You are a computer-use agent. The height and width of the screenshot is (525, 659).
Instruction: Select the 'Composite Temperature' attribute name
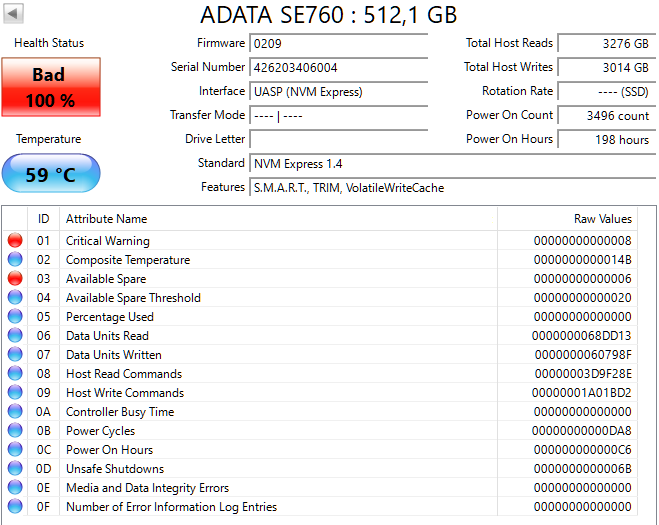pos(128,260)
